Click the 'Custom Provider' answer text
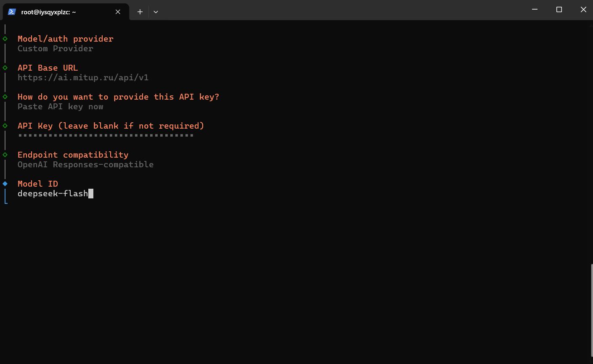 pyautogui.click(x=56, y=48)
